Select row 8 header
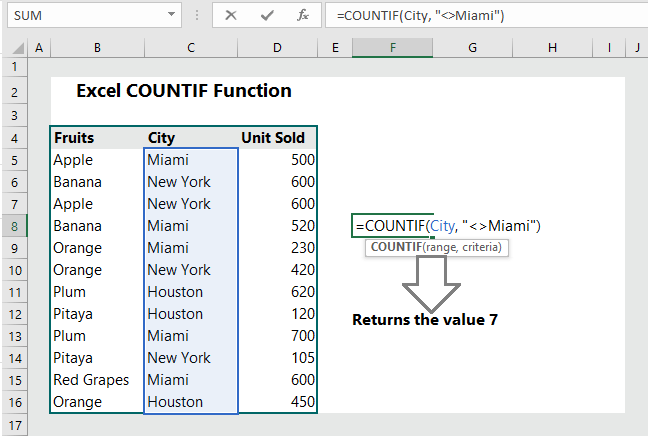Screen dimensions: 648x436 pyautogui.click(x=14, y=226)
